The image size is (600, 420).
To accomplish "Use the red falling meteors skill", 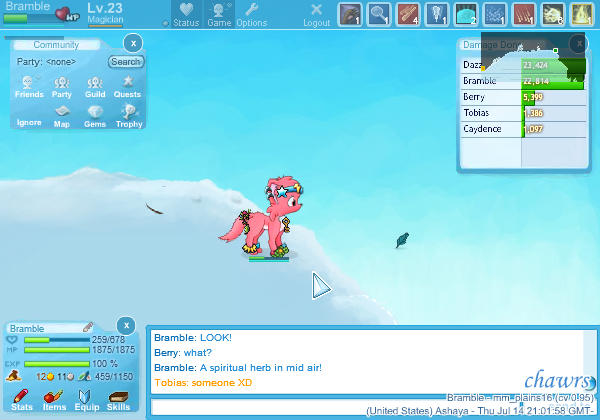I will [x=524, y=15].
